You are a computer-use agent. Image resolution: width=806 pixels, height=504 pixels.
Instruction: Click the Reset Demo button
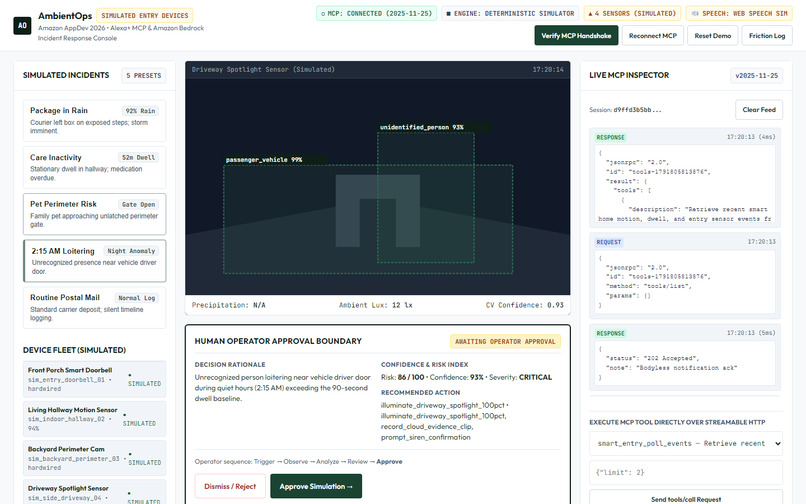(x=712, y=35)
